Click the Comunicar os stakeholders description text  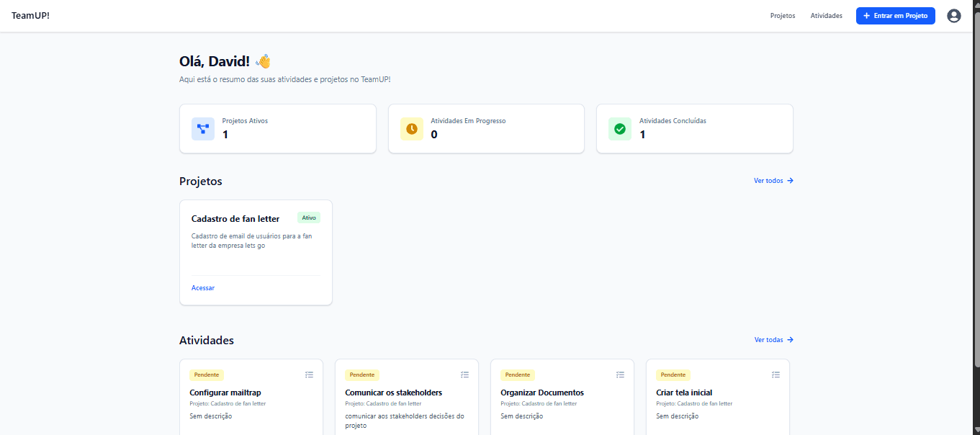(x=405, y=421)
